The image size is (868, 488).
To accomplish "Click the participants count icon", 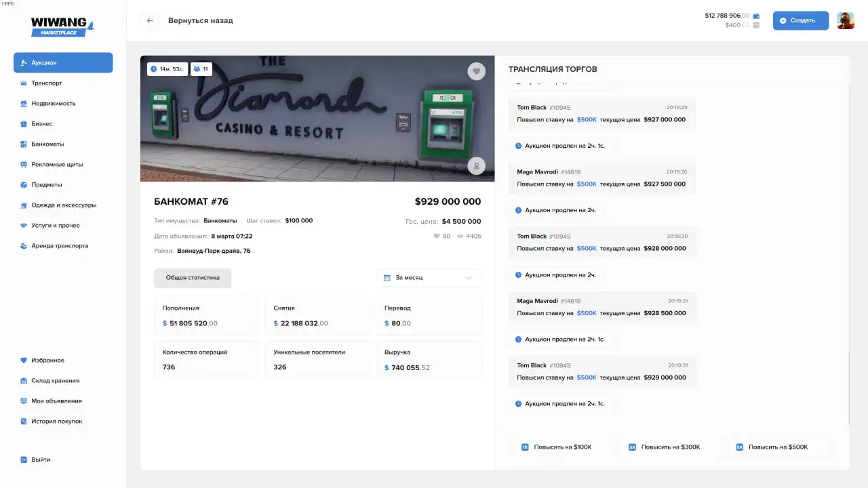I will point(197,69).
